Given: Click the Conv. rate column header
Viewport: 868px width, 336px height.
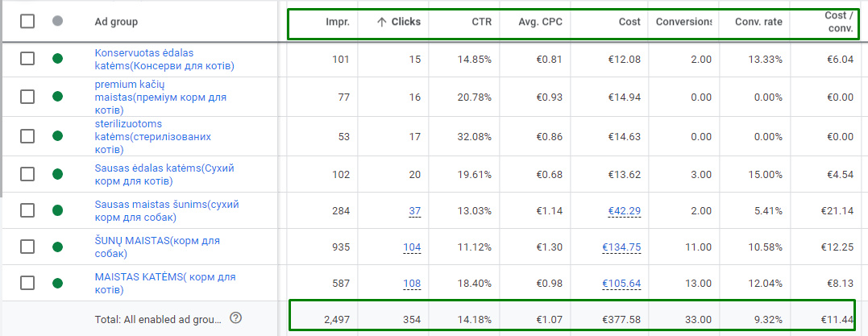Looking at the screenshot, I should (x=758, y=22).
